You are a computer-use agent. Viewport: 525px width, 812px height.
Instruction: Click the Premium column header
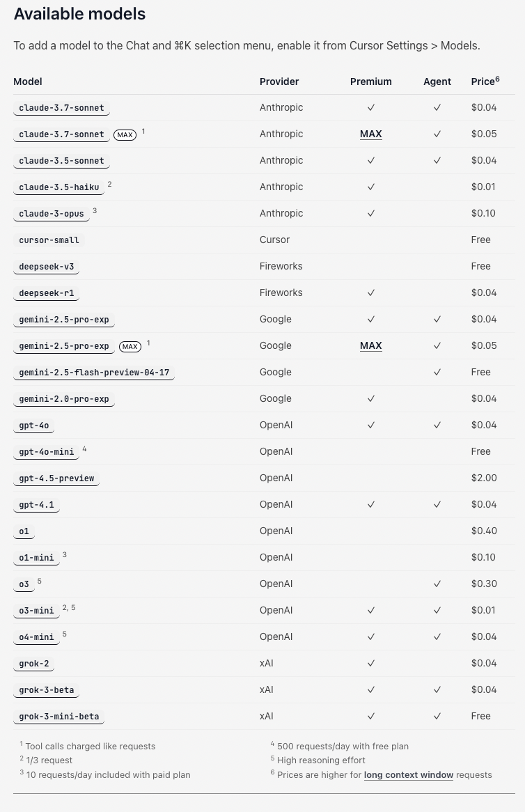tap(371, 81)
